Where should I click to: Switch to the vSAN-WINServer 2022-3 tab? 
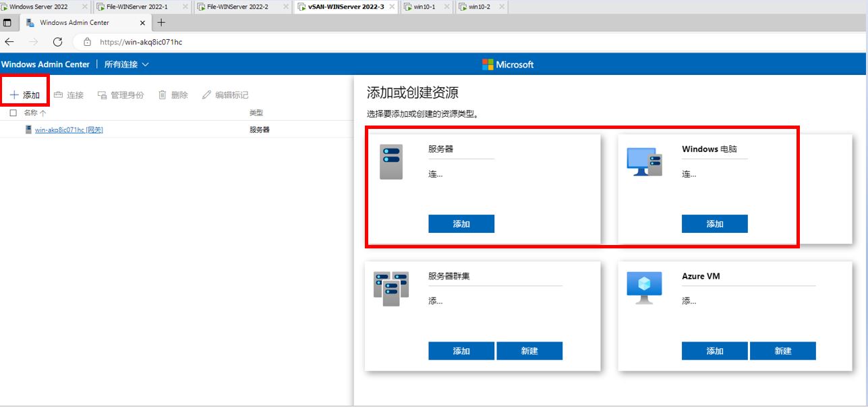coord(345,7)
